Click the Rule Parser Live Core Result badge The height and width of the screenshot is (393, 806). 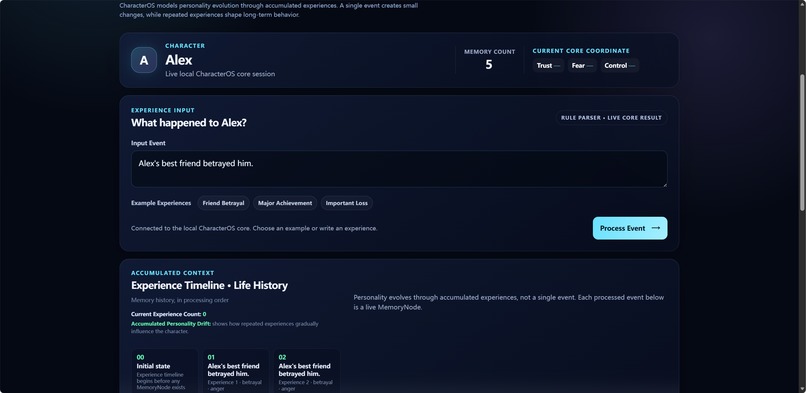pyautogui.click(x=611, y=118)
